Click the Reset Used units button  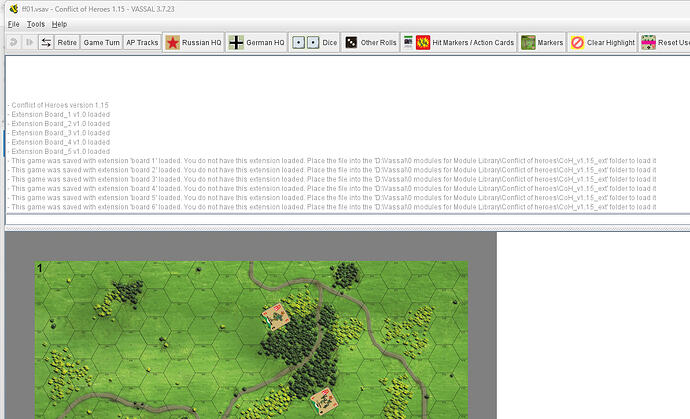point(664,42)
